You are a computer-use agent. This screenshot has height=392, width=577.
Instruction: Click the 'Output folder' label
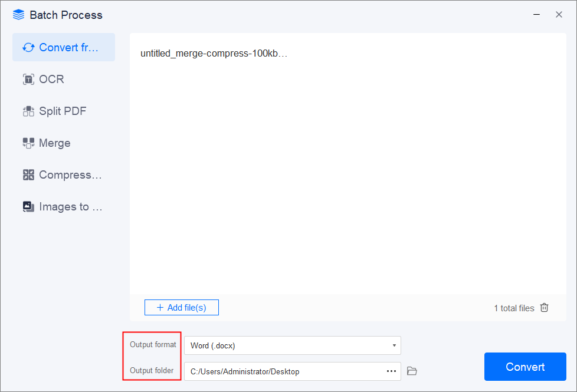coord(152,370)
